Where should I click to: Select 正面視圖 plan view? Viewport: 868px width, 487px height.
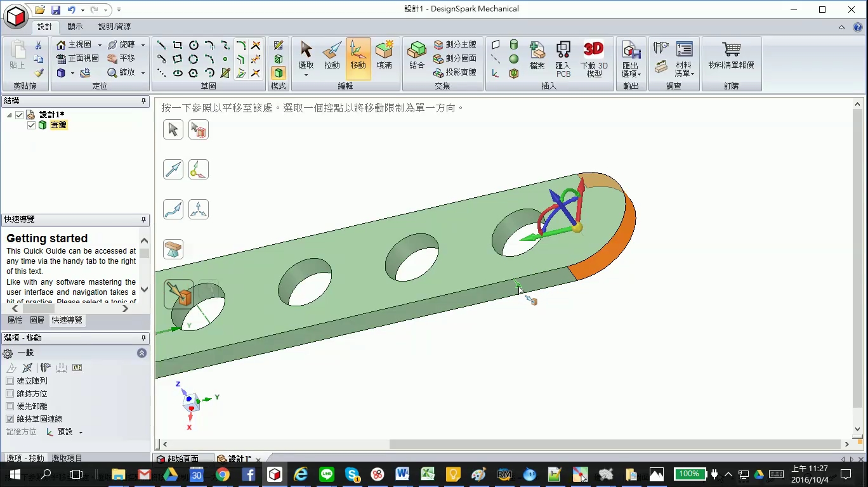[x=77, y=58]
